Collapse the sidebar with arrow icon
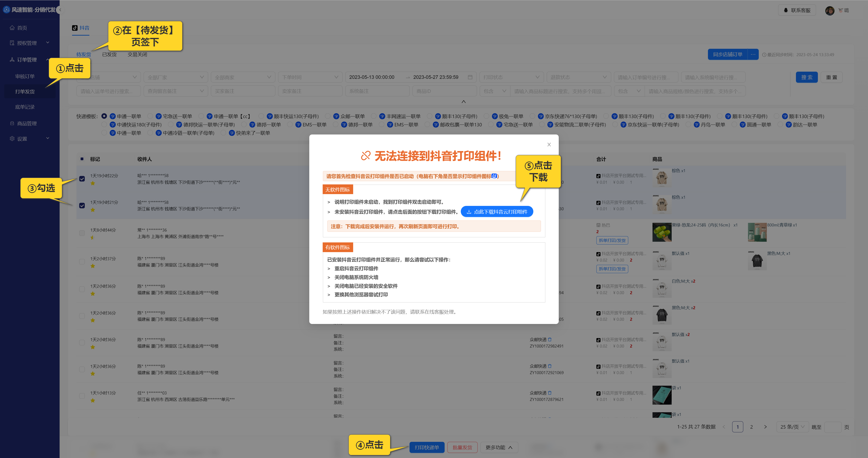Viewport: 868px width, 458px height. (60, 10)
